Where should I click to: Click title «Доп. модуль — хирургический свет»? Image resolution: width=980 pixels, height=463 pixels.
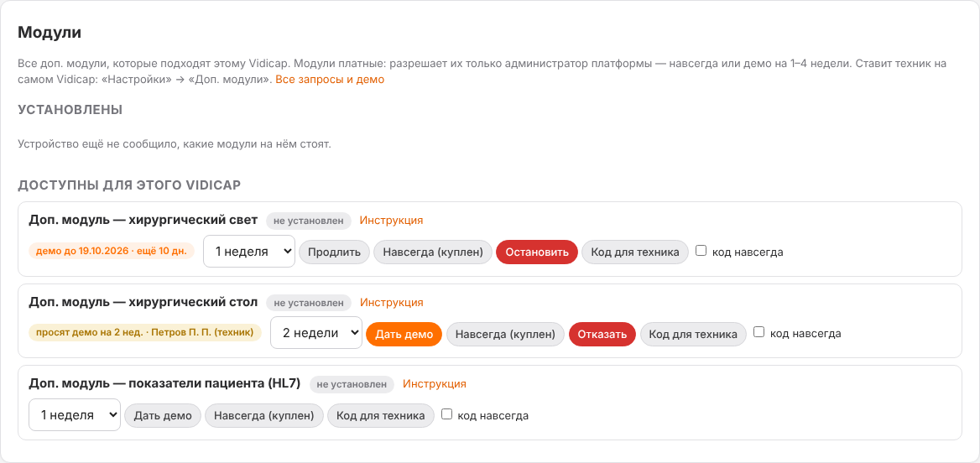[143, 220]
